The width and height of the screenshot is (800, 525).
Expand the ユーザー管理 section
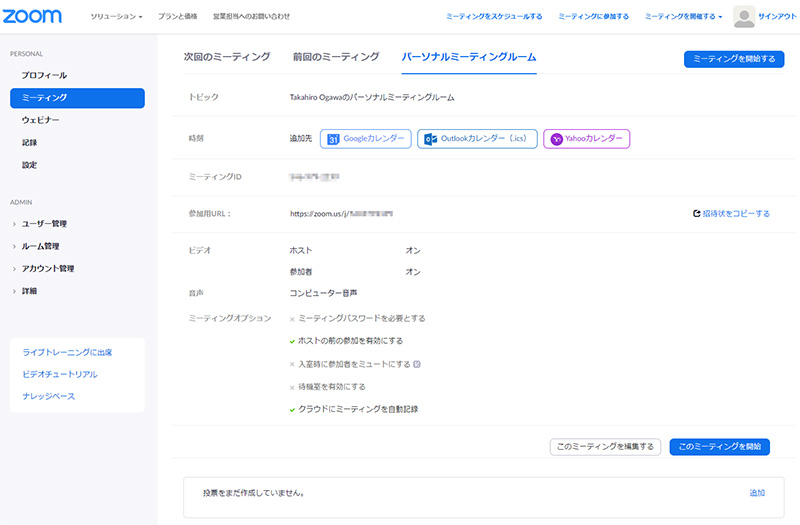click(44, 224)
